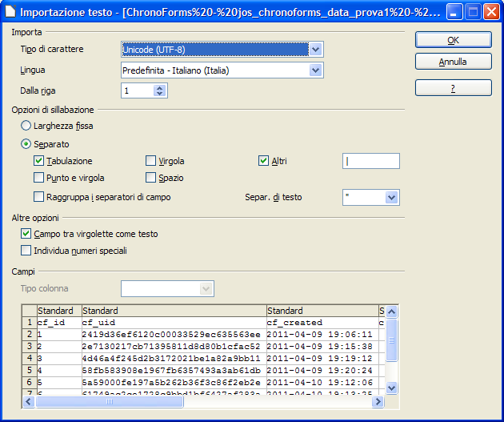Click cell 4d46a4f245d2b3172021be1a82a9bb11
Image resolution: width=504 pixels, height=422 pixels.
pyautogui.click(x=174, y=358)
